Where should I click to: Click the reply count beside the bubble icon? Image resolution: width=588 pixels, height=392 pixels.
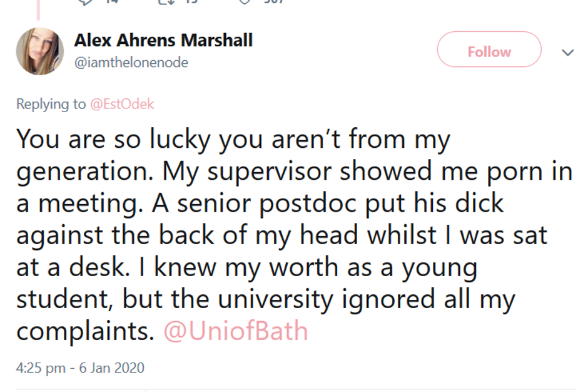(110, 2)
